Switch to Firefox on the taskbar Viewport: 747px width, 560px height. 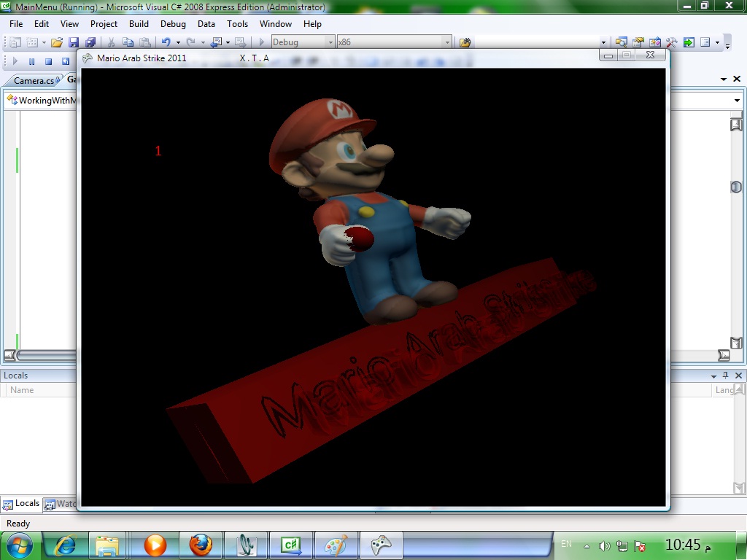tap(201, 545)
